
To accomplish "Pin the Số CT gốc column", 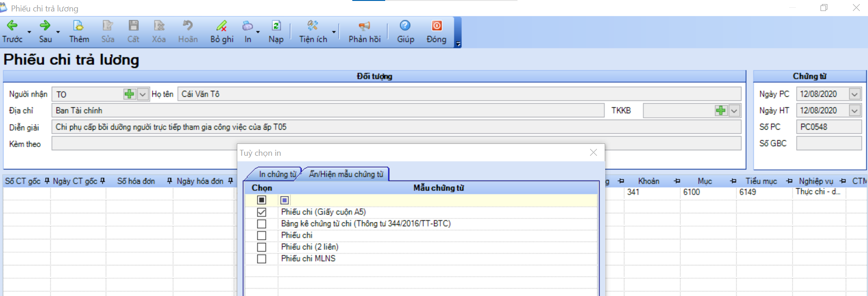I will click(x=47, y=181).
